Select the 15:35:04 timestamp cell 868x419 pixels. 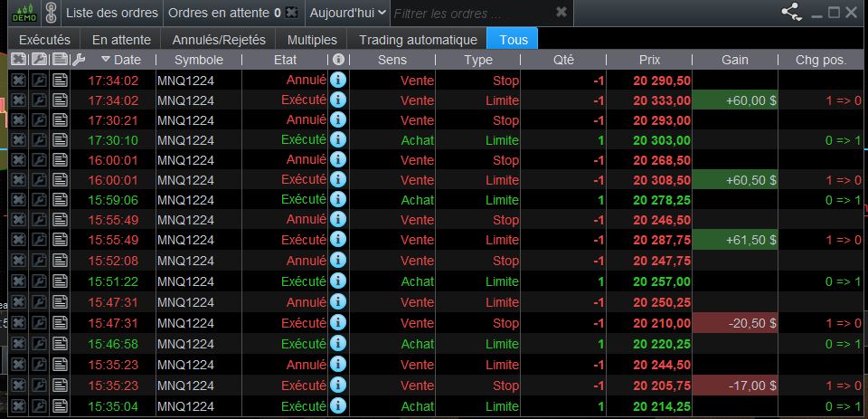tap(113, 405)
